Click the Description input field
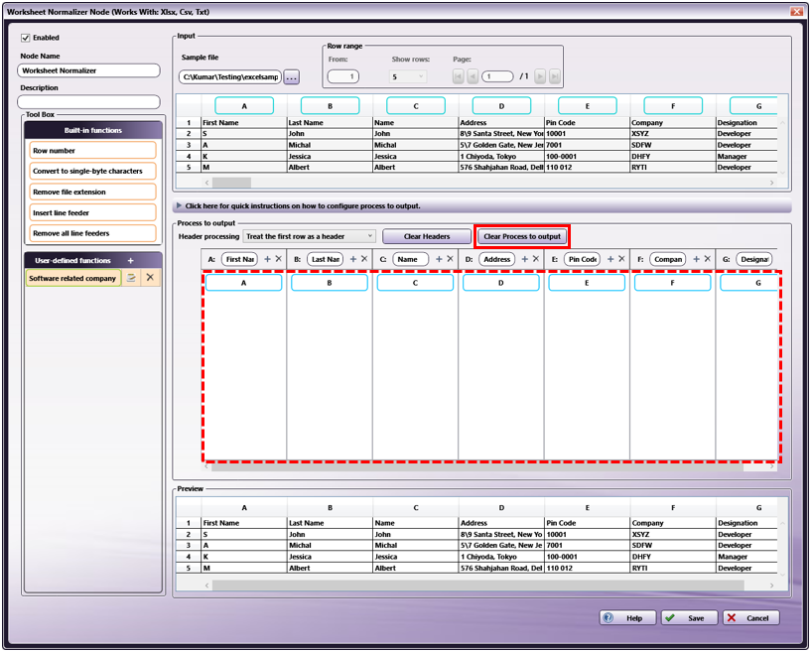This screenshot has width=812, height=652. click(88, 101)
